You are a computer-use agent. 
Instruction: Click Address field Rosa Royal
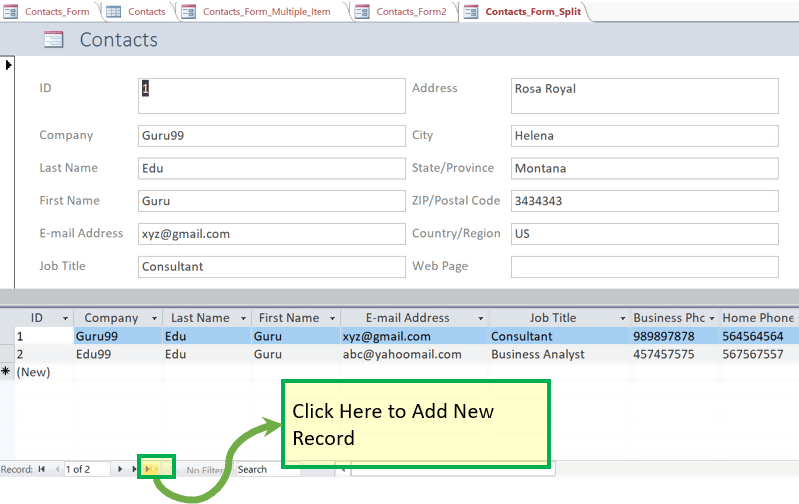[645, 96]
